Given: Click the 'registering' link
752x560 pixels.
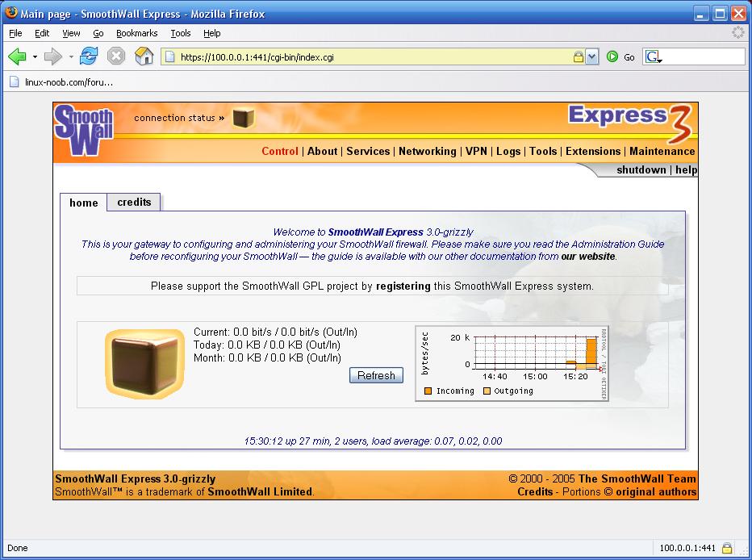Looking at the screenshot, I should click(403, 286).
